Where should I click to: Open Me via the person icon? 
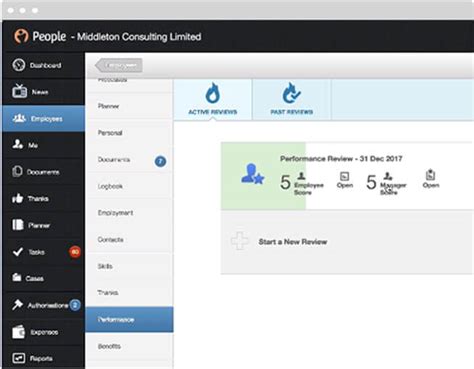click(x=18, y=144)
